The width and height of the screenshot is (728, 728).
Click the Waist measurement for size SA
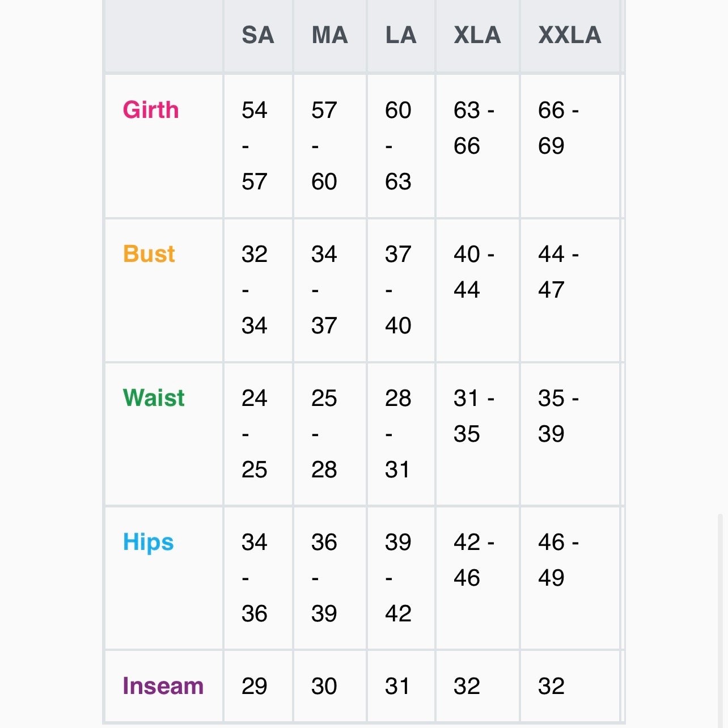pos(254,434)
